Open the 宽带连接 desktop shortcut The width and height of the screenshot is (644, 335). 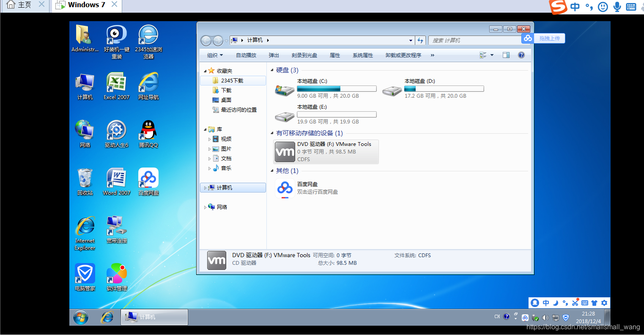click(117, 230)
